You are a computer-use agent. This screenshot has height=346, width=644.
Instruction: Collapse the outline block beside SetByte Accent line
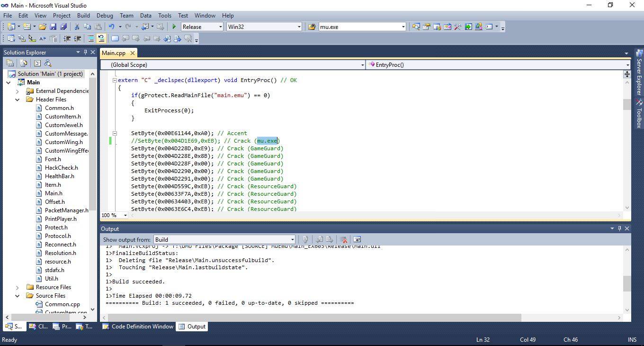[x=115, y=133]
